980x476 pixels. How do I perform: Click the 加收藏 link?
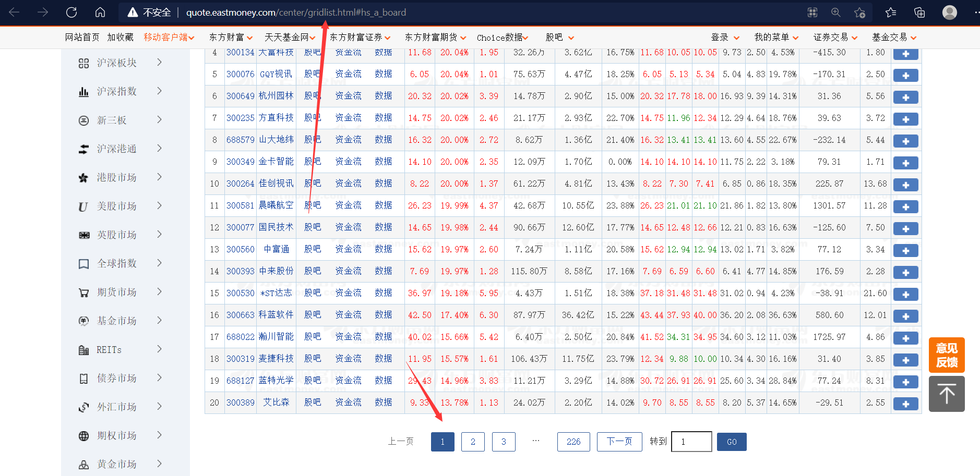click(x=121, y=38)
